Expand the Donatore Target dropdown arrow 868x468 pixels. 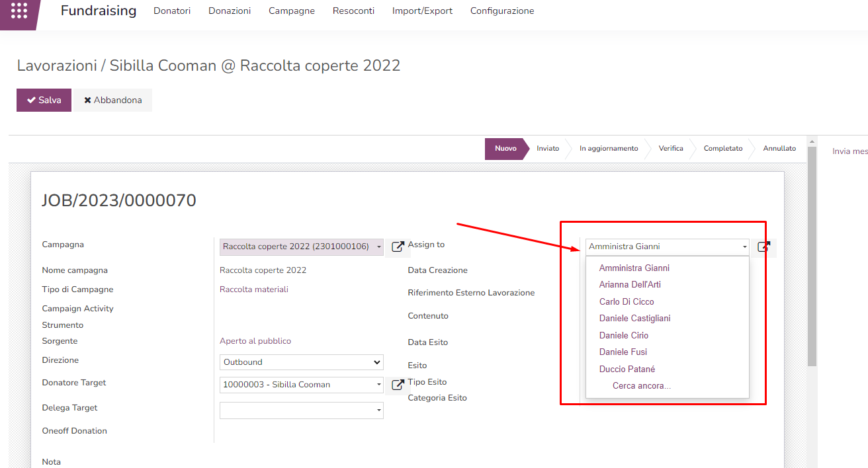click(x=379, y=385)
